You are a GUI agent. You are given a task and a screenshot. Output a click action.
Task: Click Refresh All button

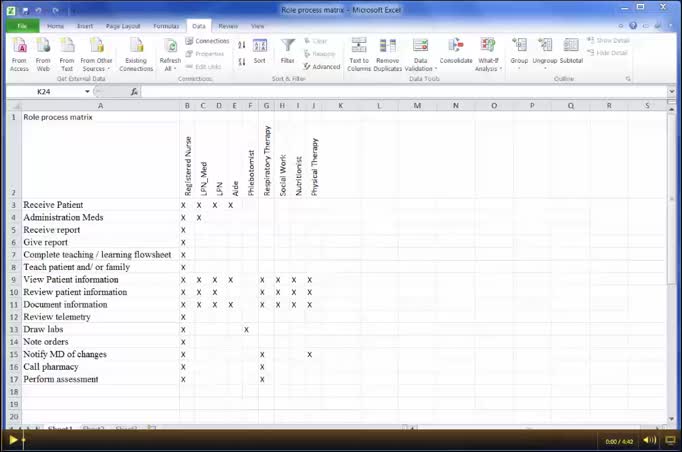(170, 55)
